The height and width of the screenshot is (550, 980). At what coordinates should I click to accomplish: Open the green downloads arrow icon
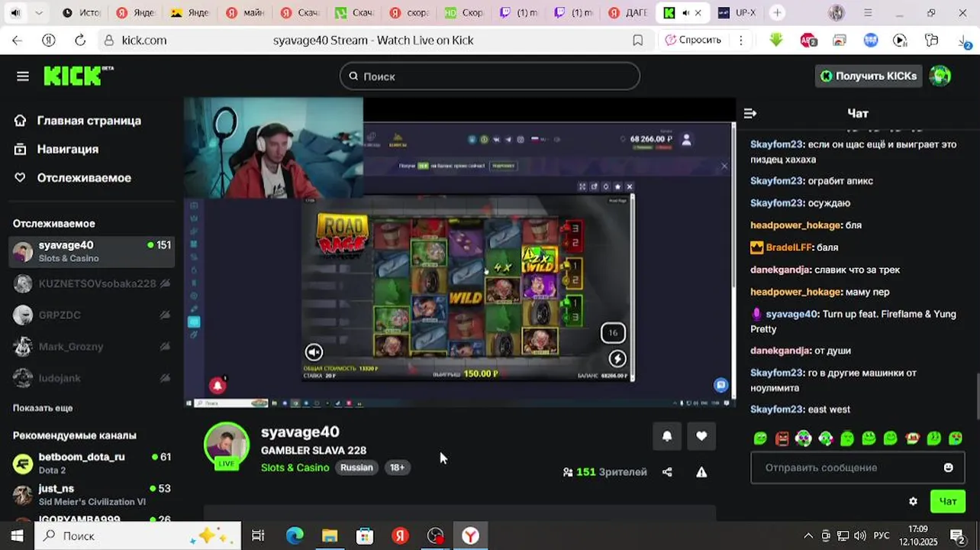pos(776,40)
